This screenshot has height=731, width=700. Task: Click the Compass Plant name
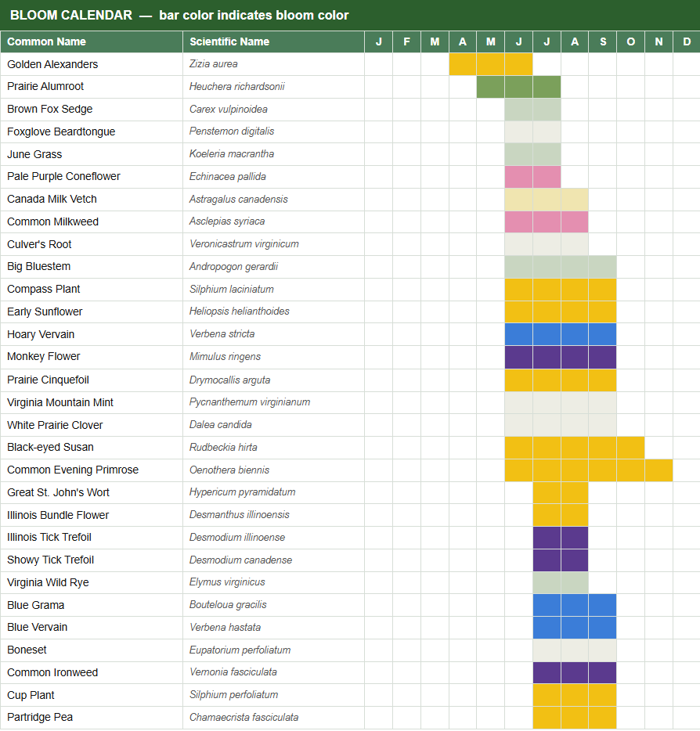tap(44, 290)
